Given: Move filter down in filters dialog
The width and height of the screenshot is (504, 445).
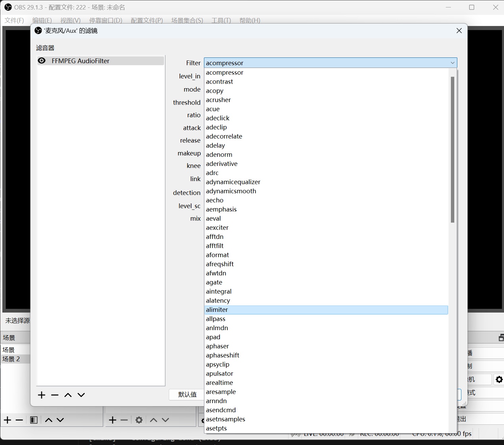Looking at the screenshot, I should pyautogui.click(x=81, y=395).
